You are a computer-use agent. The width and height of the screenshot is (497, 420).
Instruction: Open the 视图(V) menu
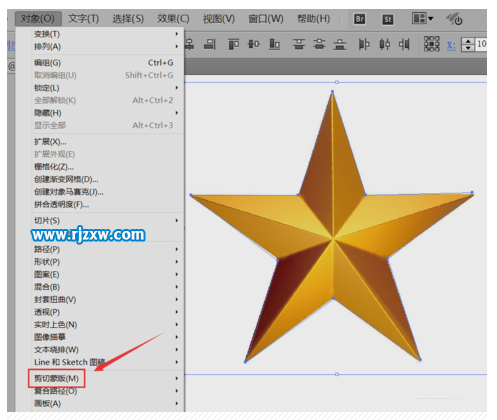tap(219, 19)
